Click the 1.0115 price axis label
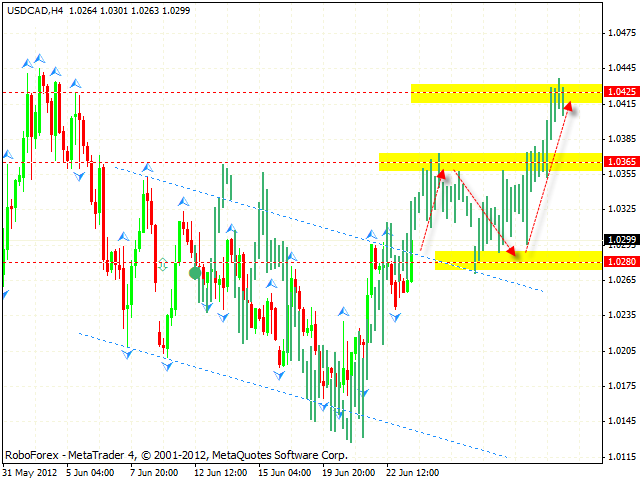The height and width of the screenshot is (480, 640). [x=621, y=458]
